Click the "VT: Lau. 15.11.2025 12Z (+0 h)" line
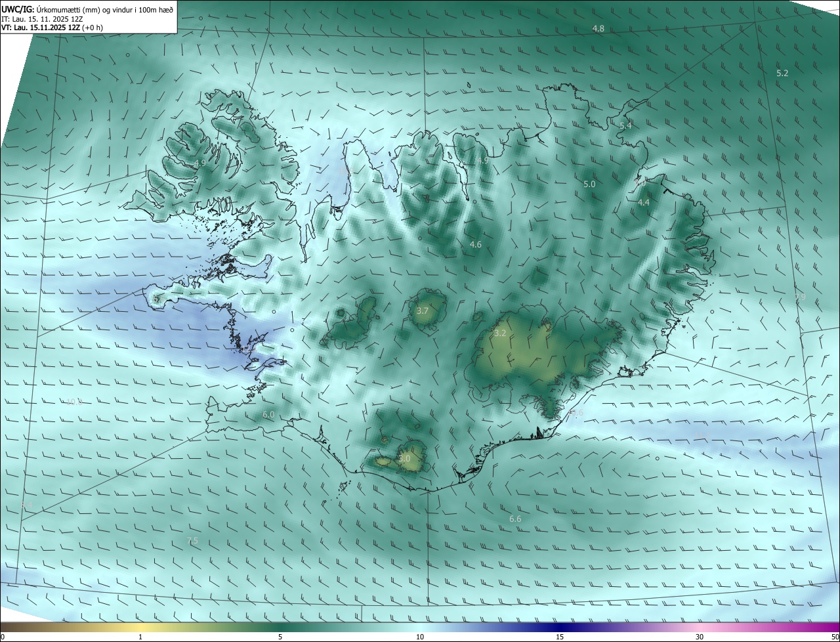 coord(52,28)
